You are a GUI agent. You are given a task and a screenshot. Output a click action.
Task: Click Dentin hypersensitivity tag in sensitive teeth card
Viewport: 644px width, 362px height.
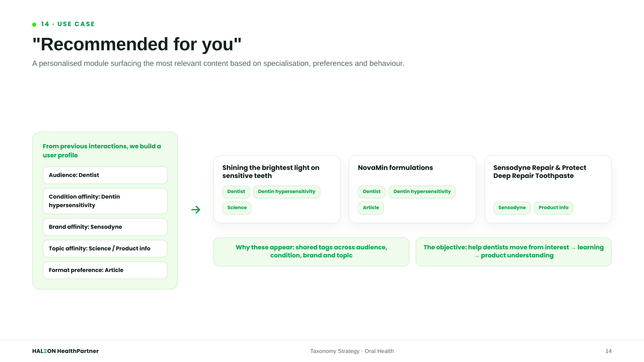tap(287, 192)
